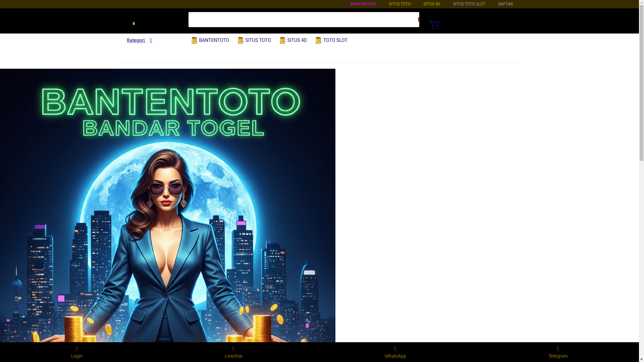
Task: Select SITUS 4D category nav item
Action: pyautogui.click(x=293, y=40)
